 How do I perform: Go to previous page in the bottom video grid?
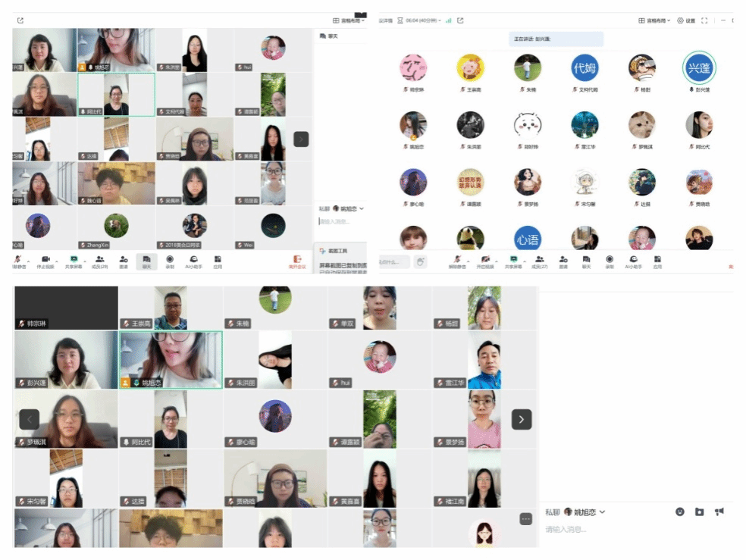click(29, 419)
